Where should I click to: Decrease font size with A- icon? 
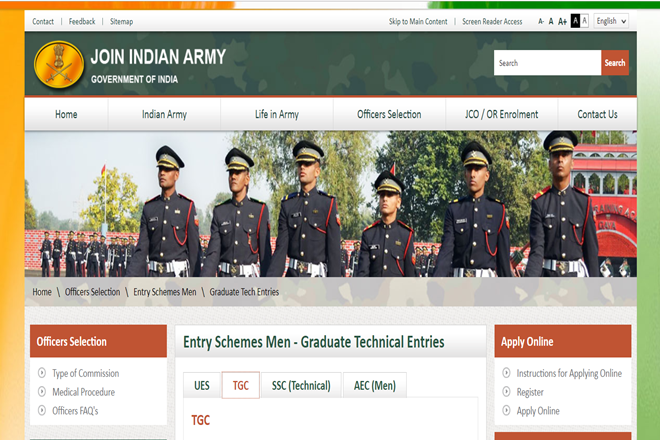click(x=541, y=21)
